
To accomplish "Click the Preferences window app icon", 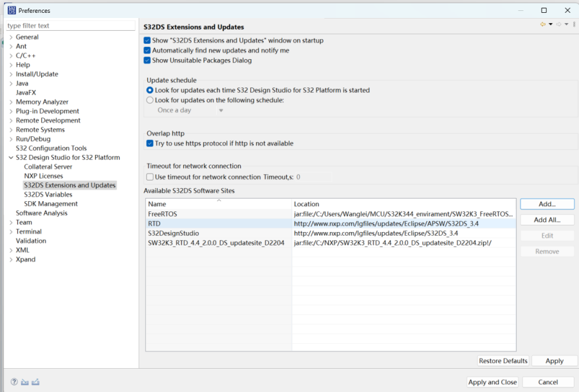I will click(x=12, y=10).
